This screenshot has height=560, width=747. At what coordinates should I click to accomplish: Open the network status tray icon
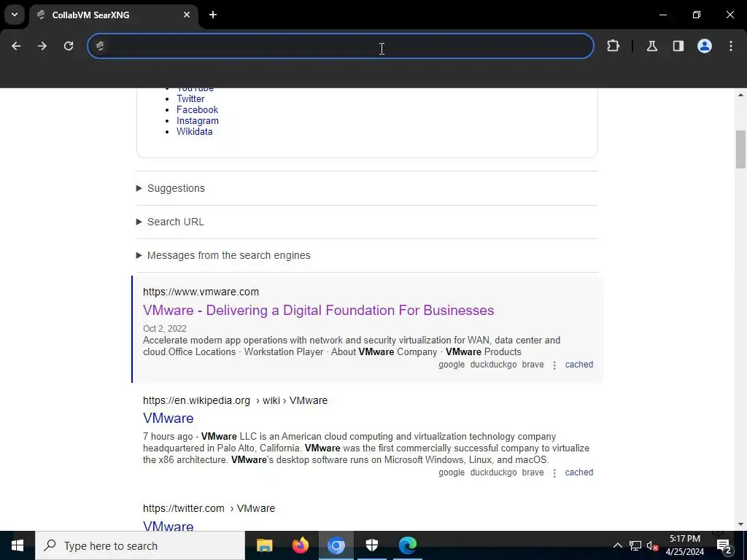point(635,545)
